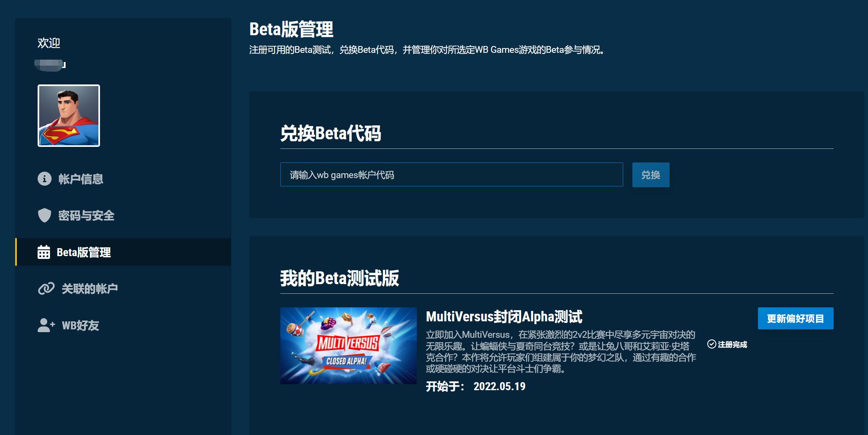Click the checkmark icon next to 注册完成

[712, 344]
